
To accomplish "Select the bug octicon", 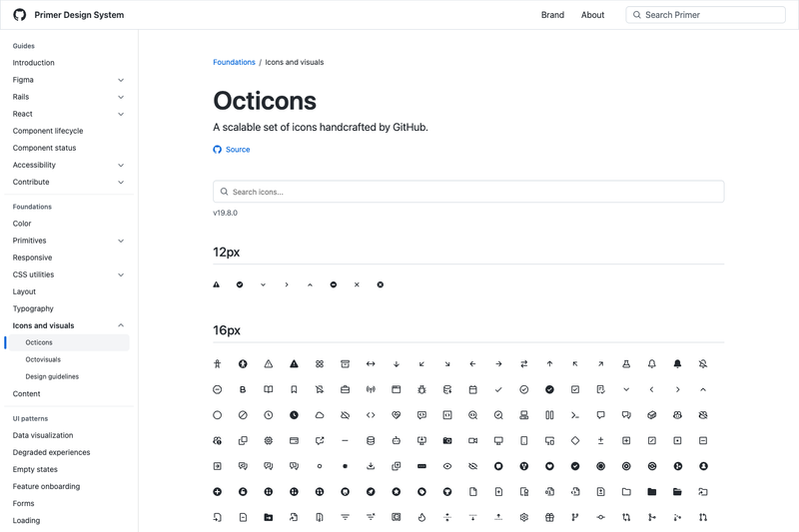I will click(x=421, y=389).
